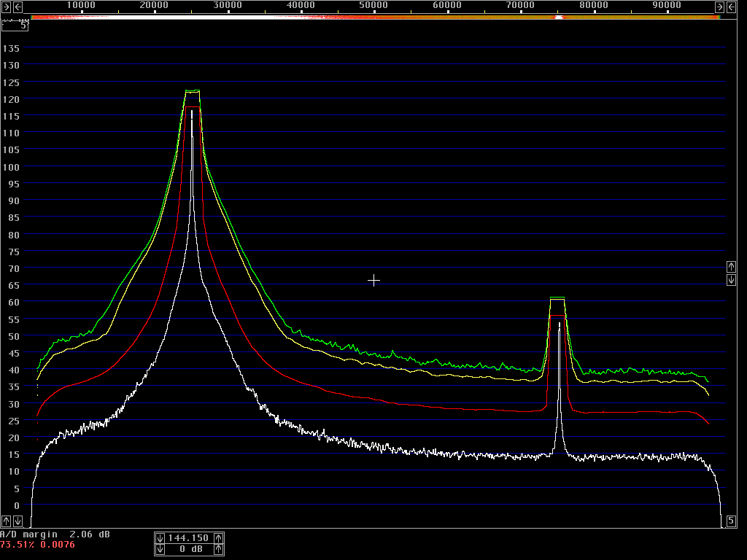Click the 50000 mark on frequency scale

[373, 5]
